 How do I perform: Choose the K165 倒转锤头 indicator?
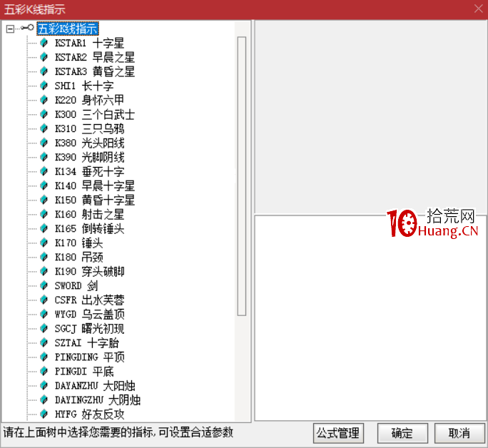tap(90, 229)
